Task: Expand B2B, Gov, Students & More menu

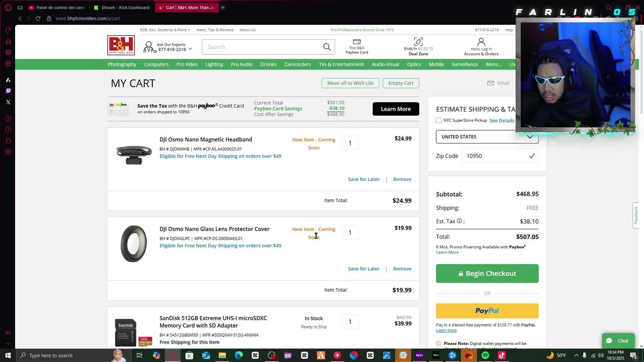Action: 165,30
